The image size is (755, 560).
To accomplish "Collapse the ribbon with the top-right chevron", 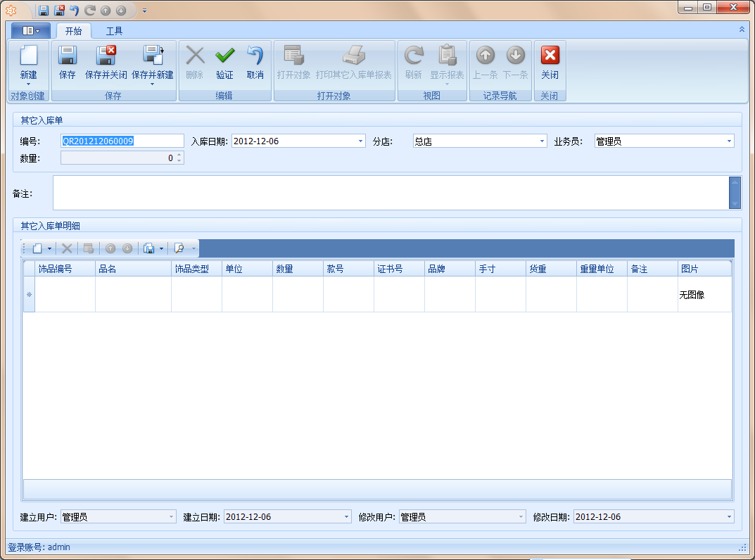I will click(742, 30).
